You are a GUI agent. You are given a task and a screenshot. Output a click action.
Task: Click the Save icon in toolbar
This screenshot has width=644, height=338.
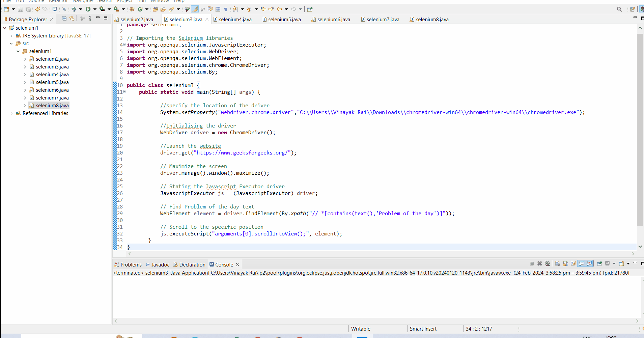click(x=20, y=9)
